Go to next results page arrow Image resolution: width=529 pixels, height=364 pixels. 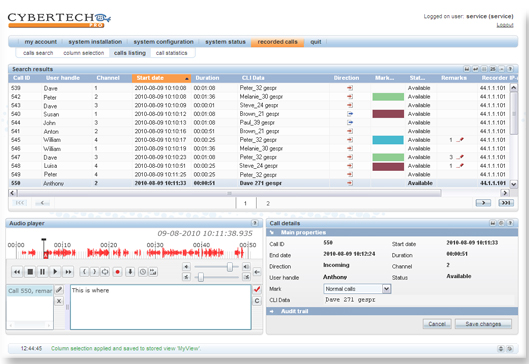coord(483,203)
